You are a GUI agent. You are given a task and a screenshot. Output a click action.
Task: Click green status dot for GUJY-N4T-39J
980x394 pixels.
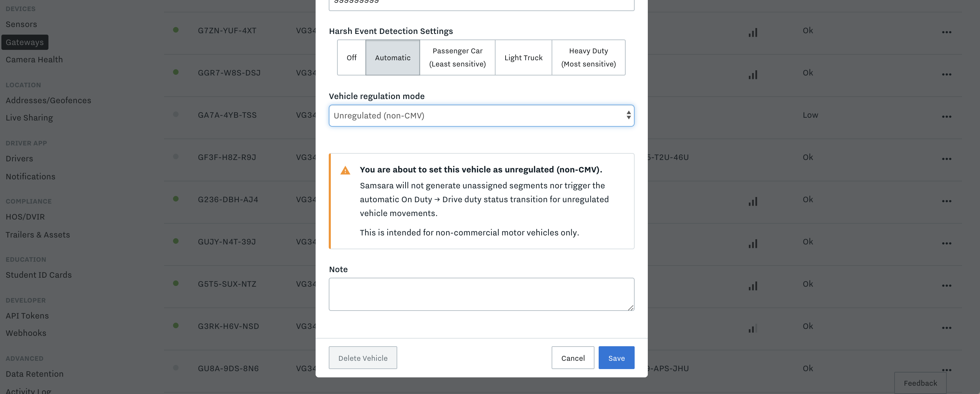pyautogui.click(x=176, y=241)
